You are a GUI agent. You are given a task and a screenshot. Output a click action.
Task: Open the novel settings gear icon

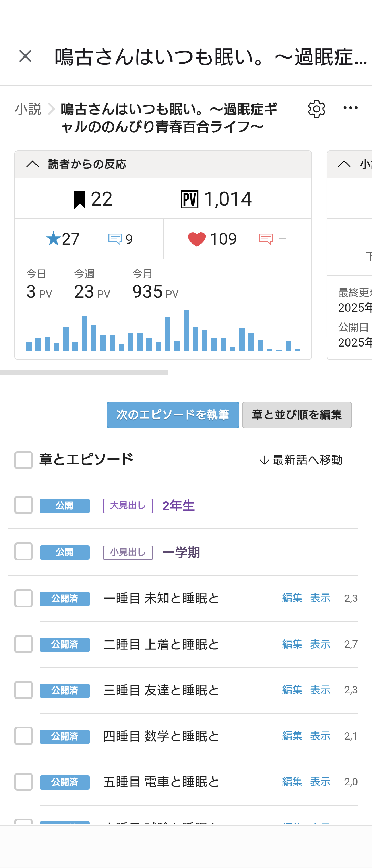(317, 109)
